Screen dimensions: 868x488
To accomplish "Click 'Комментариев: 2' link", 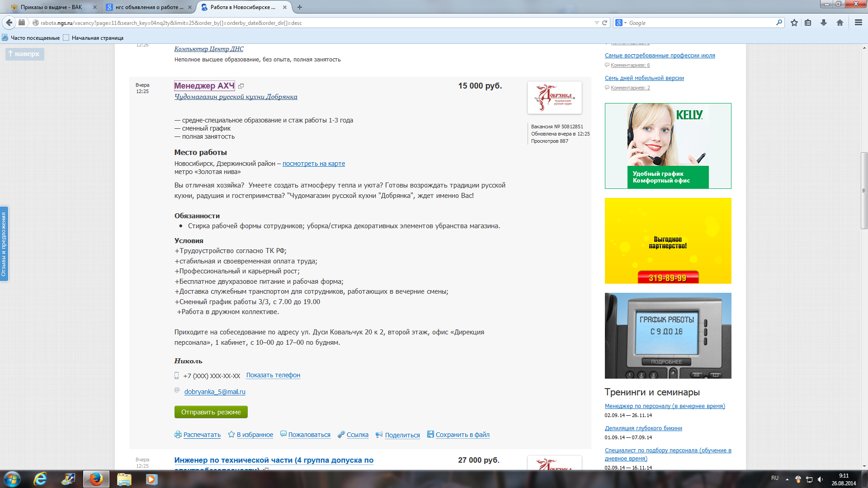I will [x=630, y=88].
